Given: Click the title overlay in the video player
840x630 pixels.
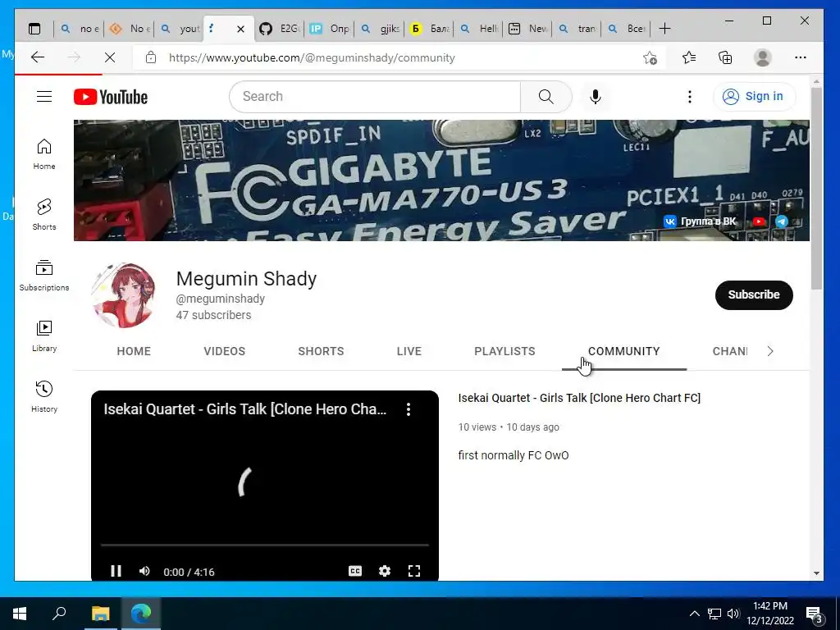Looking at the screenshot, I should pos(244,409).
